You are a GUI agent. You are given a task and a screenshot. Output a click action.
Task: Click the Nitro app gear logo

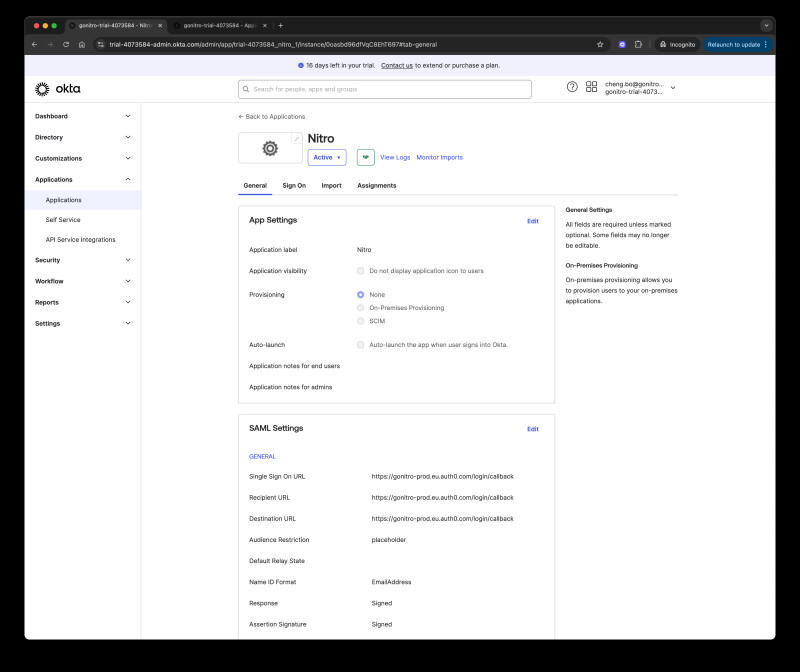[x=270, y=148]
